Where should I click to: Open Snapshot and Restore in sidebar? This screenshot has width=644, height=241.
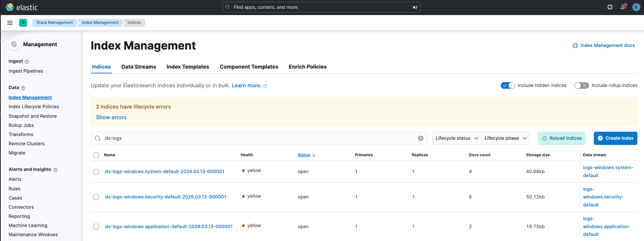tap(33, 116)
